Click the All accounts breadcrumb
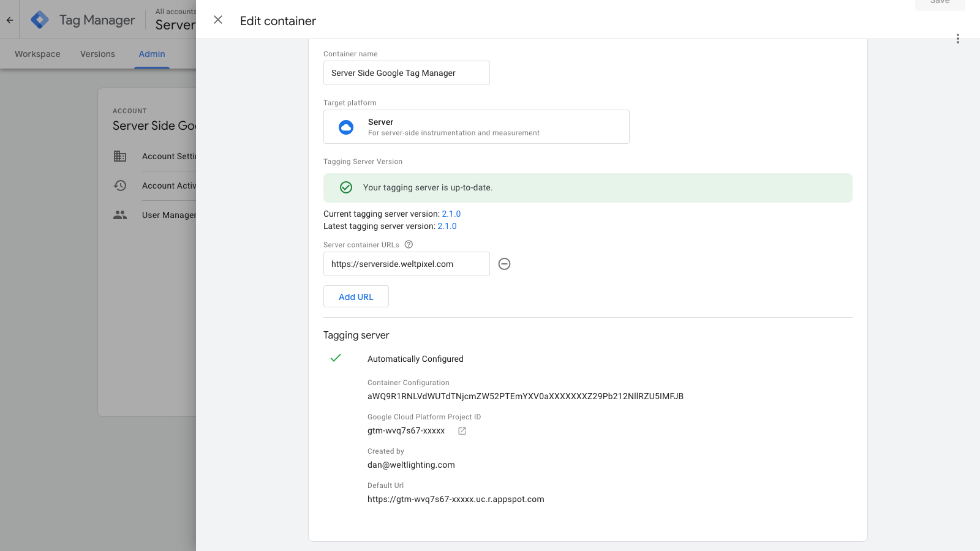 [176, 12]
